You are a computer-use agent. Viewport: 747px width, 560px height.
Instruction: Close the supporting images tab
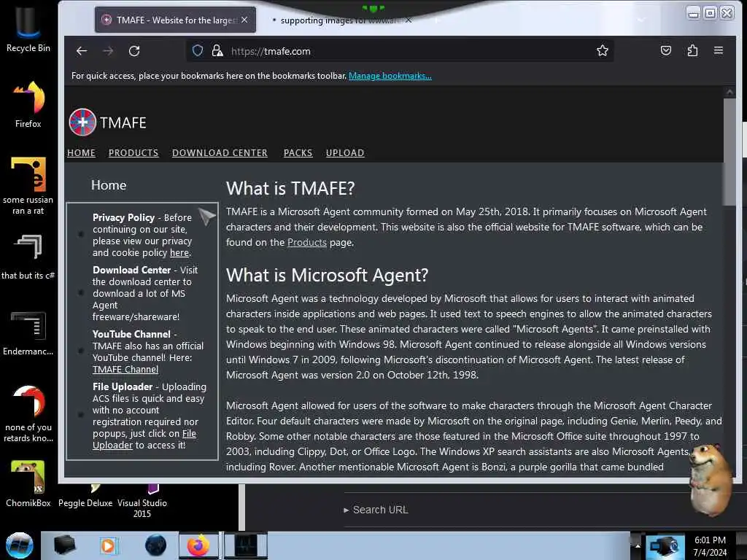point(409,20)
